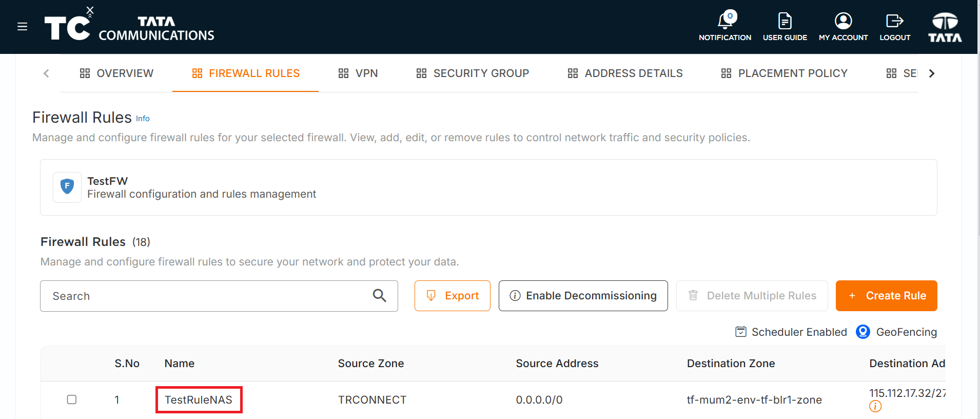Click the search magnifier icon
The image size is (980, 419).
tap(380, 295)
